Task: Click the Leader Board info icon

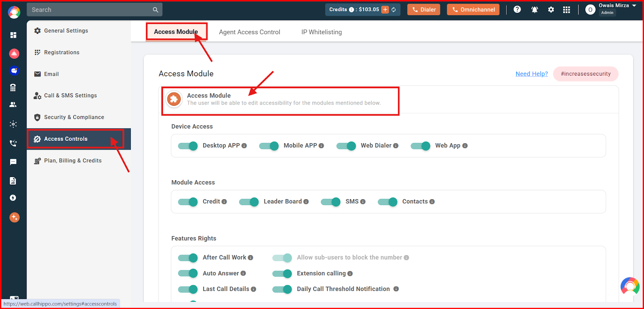Action: pyautogui.click(x=306, y=202)
